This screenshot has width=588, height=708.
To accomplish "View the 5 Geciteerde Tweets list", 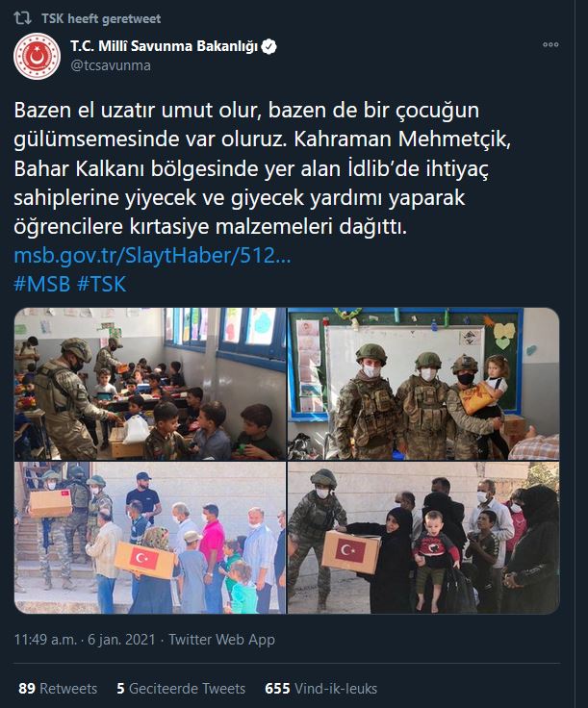I will (x=181, y=689).
